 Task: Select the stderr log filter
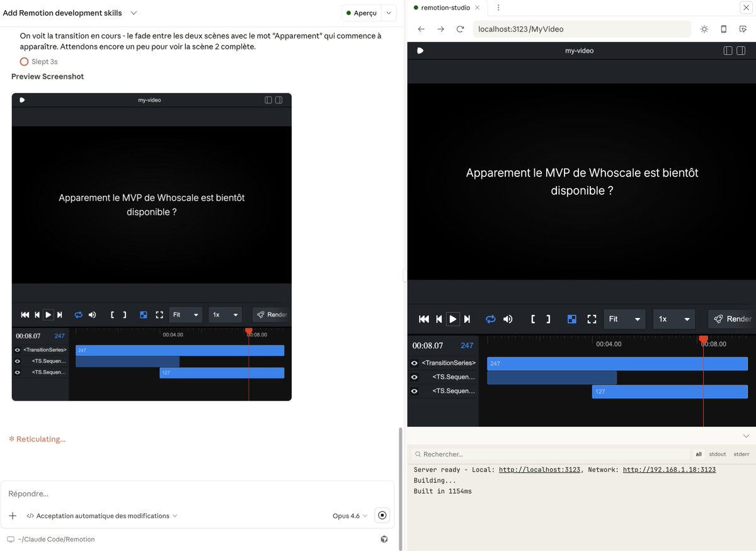pos(742,454)
